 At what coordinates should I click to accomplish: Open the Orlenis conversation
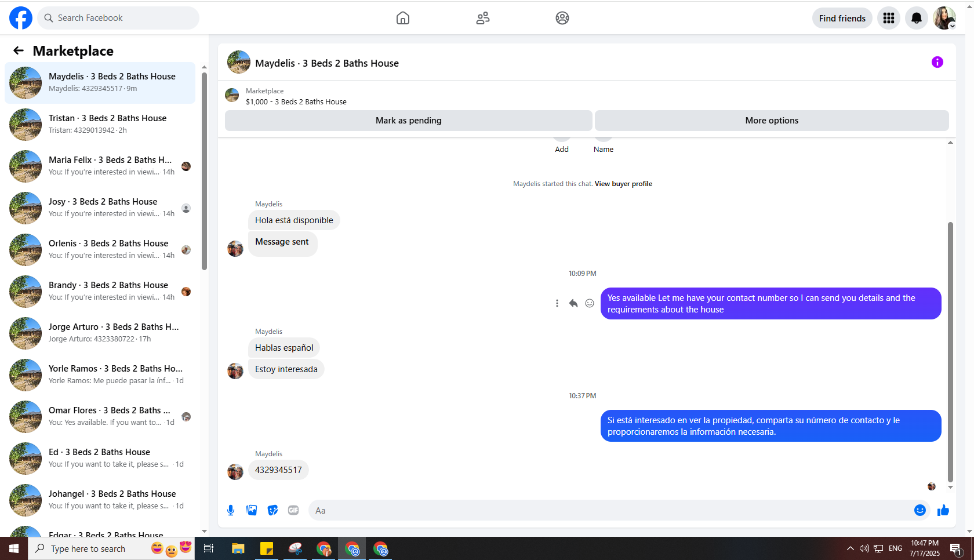100,250
